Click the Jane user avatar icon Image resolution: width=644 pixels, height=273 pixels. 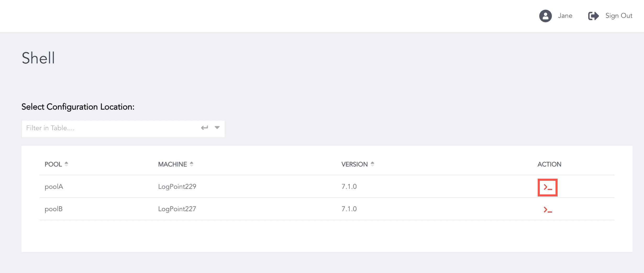(x=545, y=16)
